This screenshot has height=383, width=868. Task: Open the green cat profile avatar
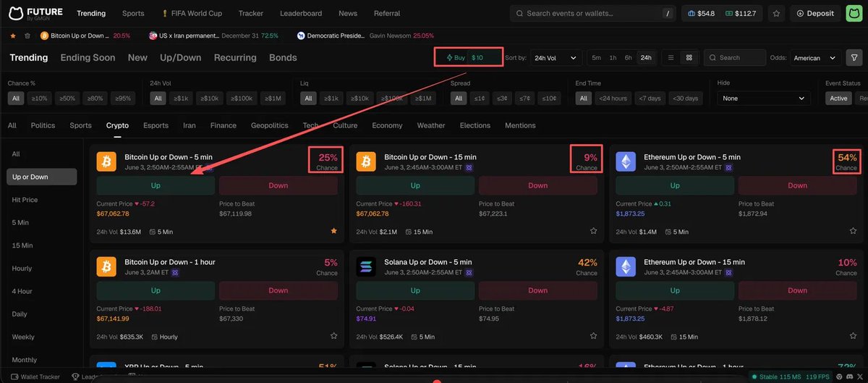tap(854, 13)
